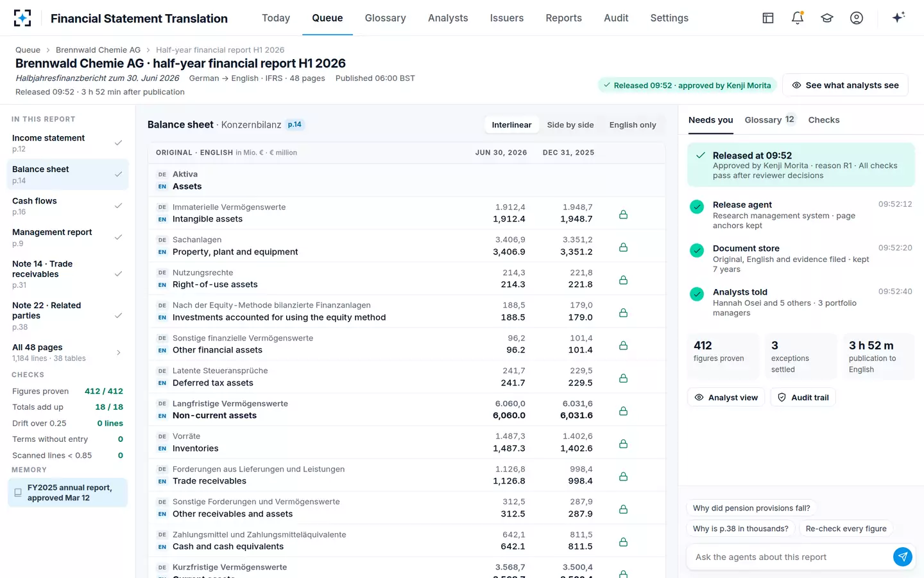Image resolution: width=924 pixels, height=578 pixels.
Task: Click the lock icon on Other financial assets row
Action: [623, 346]
